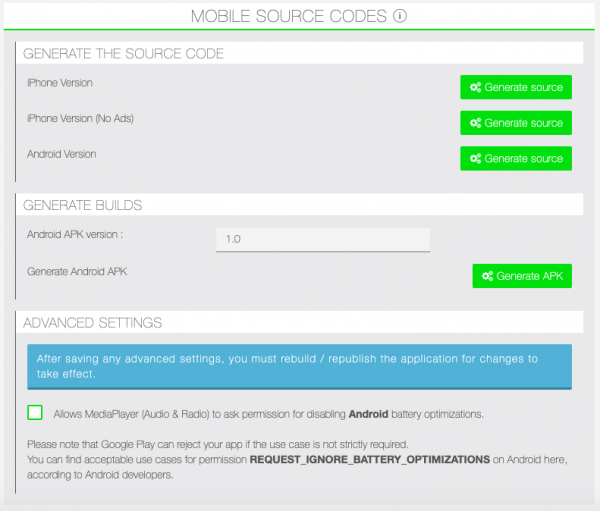Viewport: 600px width, 511px height.
Task: Click the Android APK version input field
Action: click(322, 240)
